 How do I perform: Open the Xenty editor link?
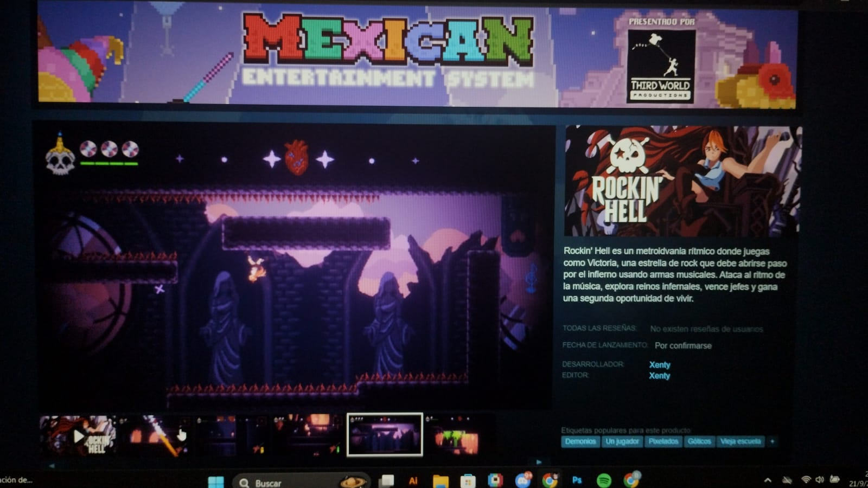[x=660, y=376]
